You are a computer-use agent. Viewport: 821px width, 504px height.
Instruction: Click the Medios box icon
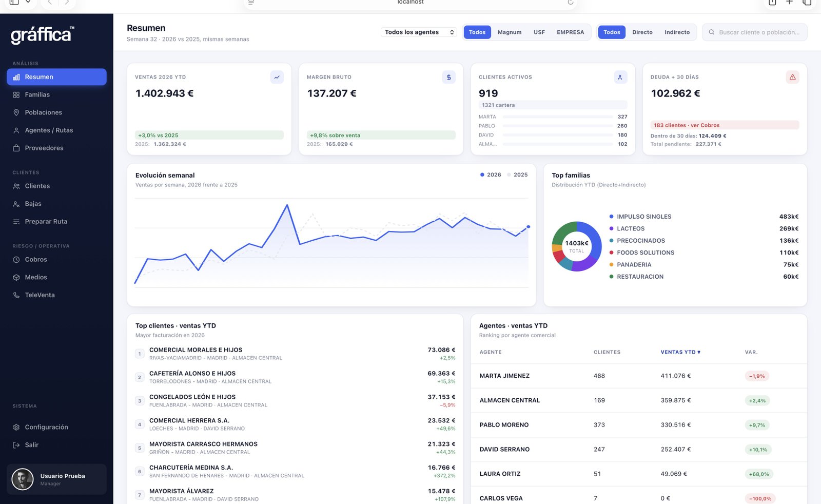pyautogui.click(x=16, y=277)
